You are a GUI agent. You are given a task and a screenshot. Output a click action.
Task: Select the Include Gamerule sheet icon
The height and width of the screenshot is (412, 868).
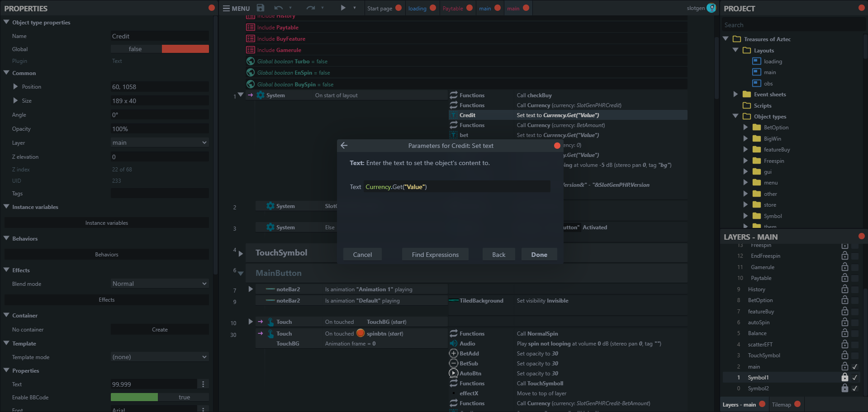pos(251,50)
